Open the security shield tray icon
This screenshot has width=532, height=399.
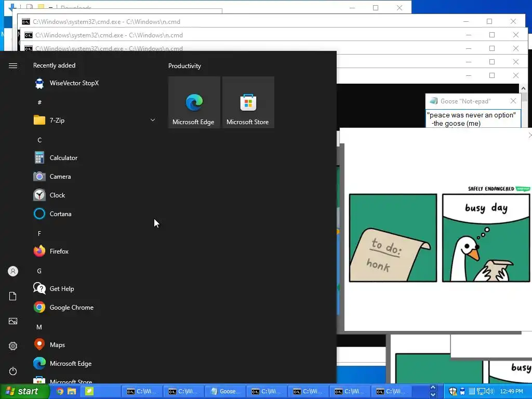pyautogui.click(x=453, y=391)
